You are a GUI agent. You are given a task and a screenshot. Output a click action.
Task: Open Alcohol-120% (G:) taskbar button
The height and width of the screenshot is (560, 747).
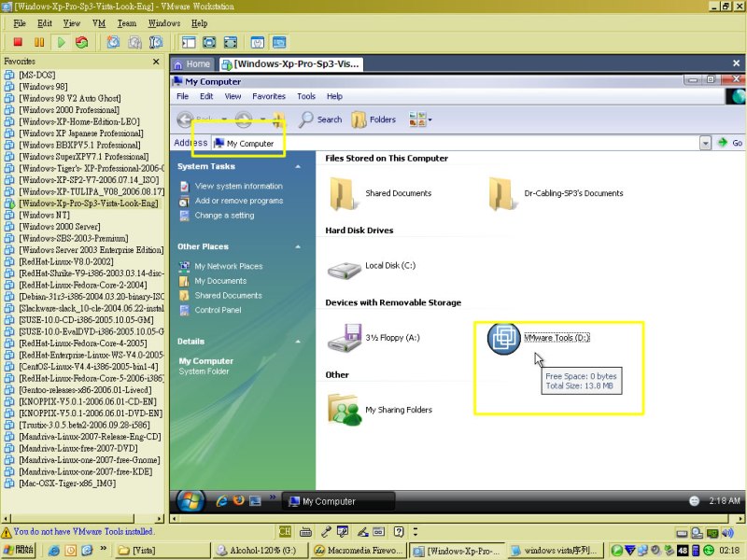tap(260, 551)
